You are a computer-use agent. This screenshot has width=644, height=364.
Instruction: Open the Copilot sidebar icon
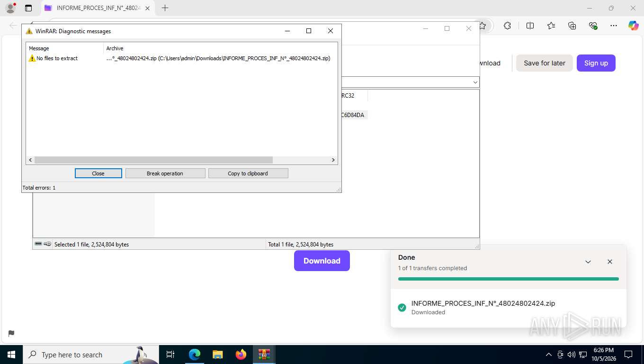(x=634, y=26)
